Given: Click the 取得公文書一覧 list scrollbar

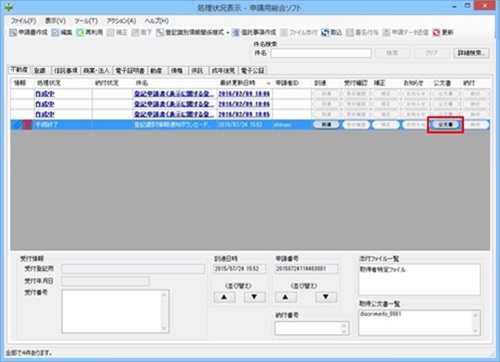Looking at the screenshot, I should coord(476,322).
